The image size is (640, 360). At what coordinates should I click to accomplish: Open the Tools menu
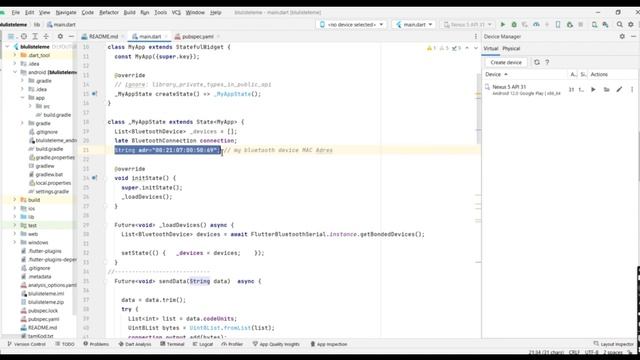tap(160, 13)
